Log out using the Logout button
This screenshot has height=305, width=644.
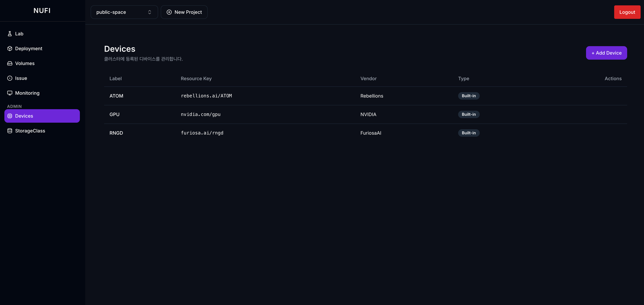point(627,12)
